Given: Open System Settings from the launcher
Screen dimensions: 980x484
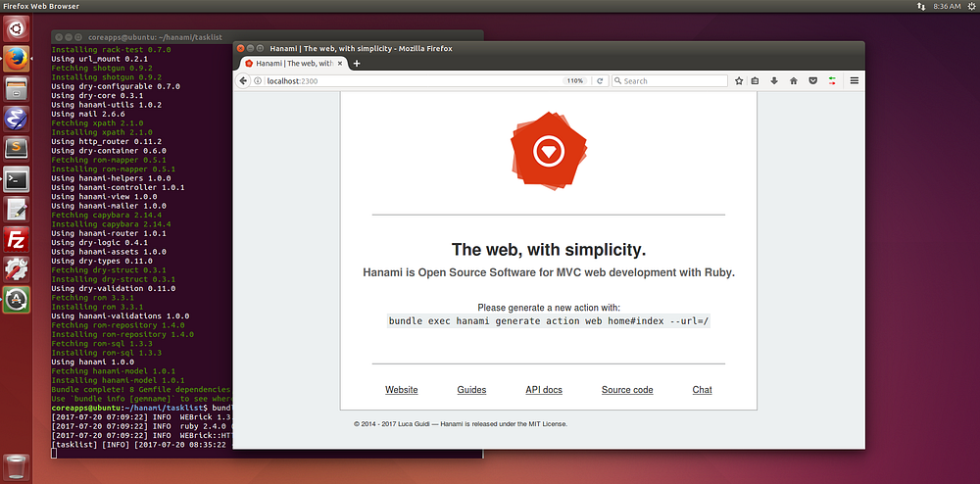Looking at the screenshot, I should pyautogui.click(x=17, y=269).
